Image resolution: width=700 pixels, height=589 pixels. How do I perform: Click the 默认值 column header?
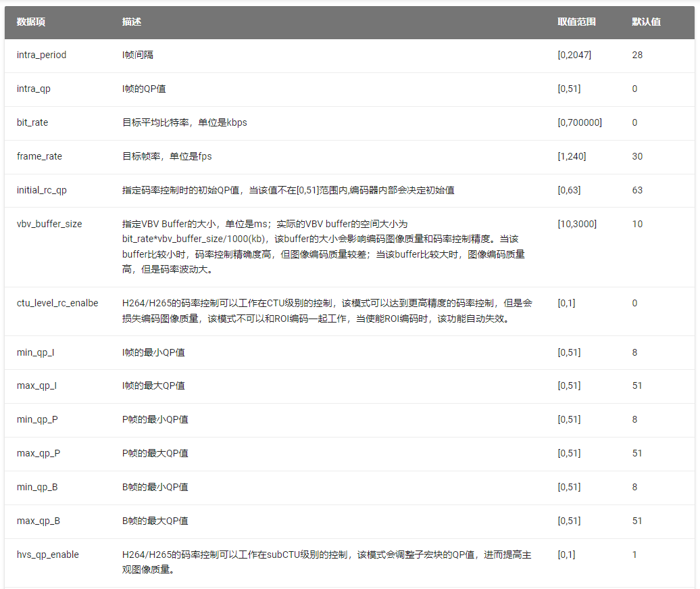click(x=646, y=22)
